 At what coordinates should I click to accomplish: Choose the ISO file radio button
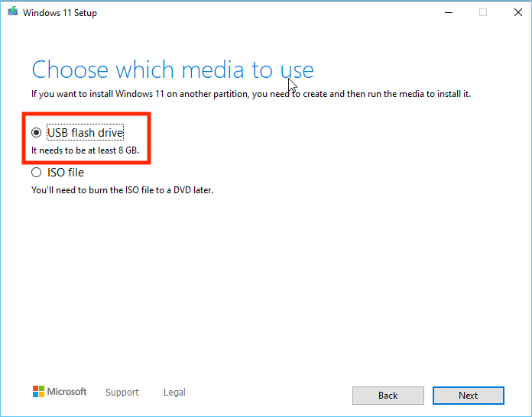click(x=37, y=173)
